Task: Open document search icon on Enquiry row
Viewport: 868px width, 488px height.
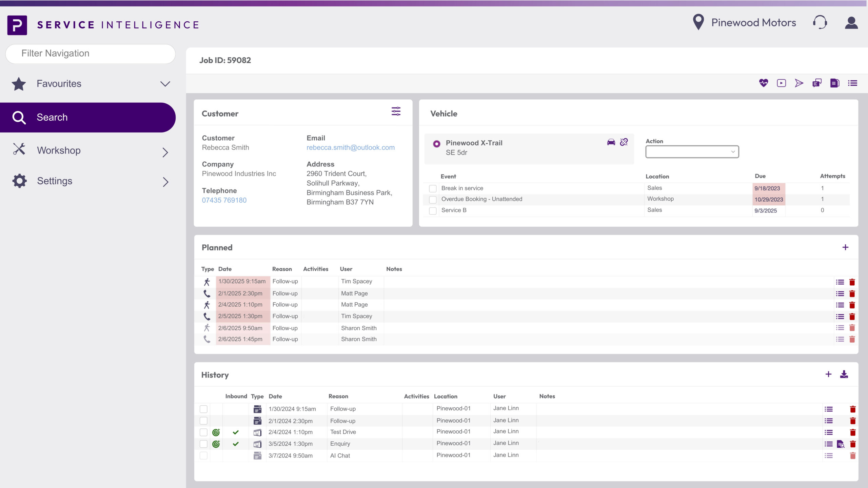Action: point(841,444)
